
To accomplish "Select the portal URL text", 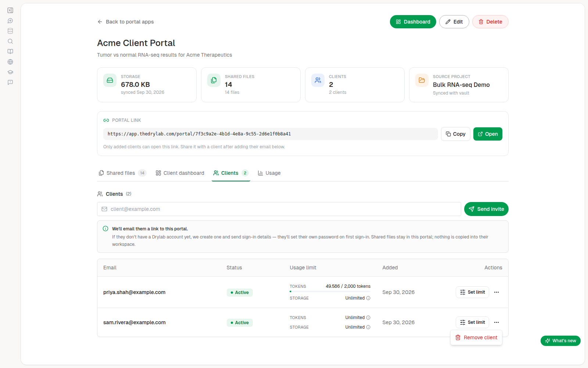I will point(199,134).
